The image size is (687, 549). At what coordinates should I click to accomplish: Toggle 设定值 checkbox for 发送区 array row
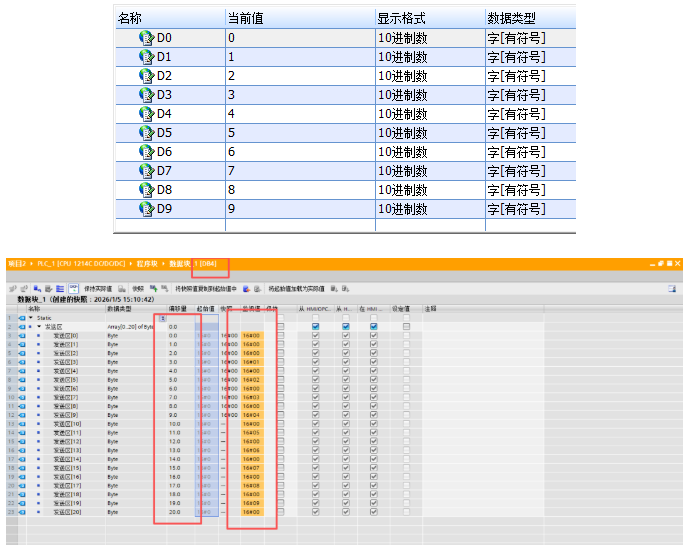406,327
